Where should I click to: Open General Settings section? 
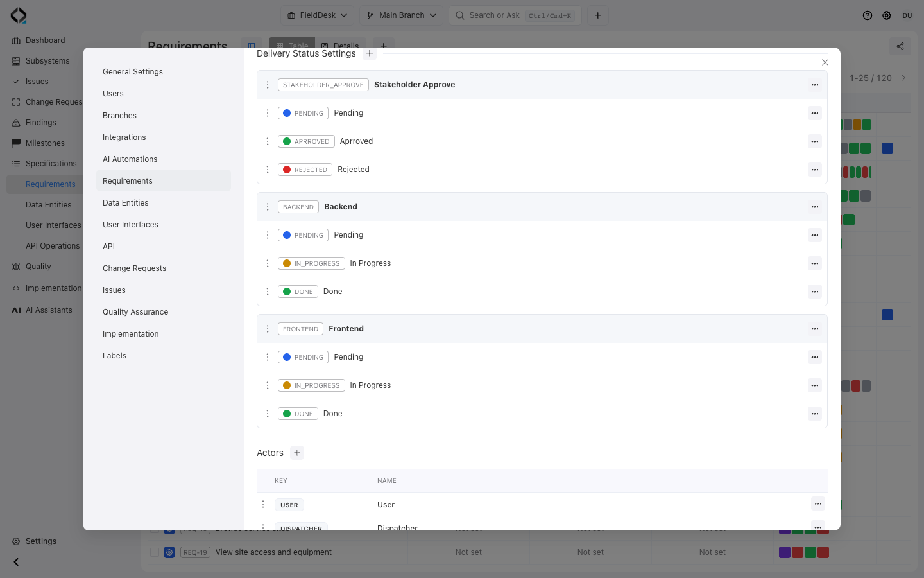(164, 72)
